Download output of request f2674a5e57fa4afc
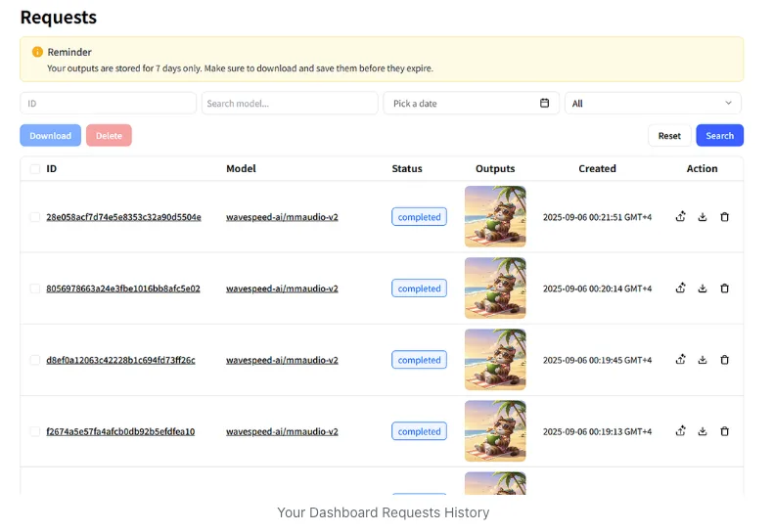The height and width of the screenshot is (532, 773). 703,431
